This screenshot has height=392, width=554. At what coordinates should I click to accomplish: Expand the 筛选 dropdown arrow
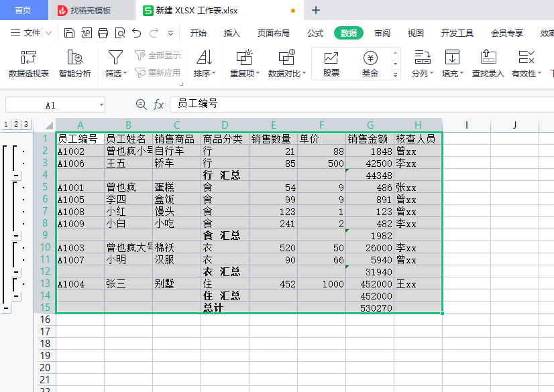(125, 74)
